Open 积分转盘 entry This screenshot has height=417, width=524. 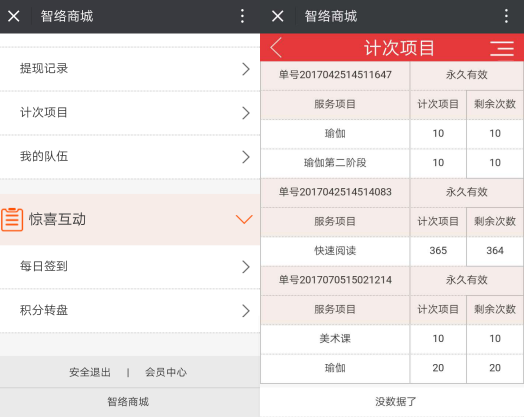(x=130, y=310)
